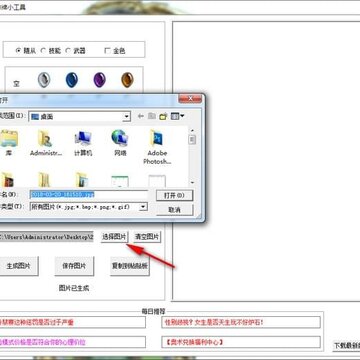Viewport: 360px width, 360px height.
Task: Open the 计算机 icon in file dialog
Action: (83, 143)
